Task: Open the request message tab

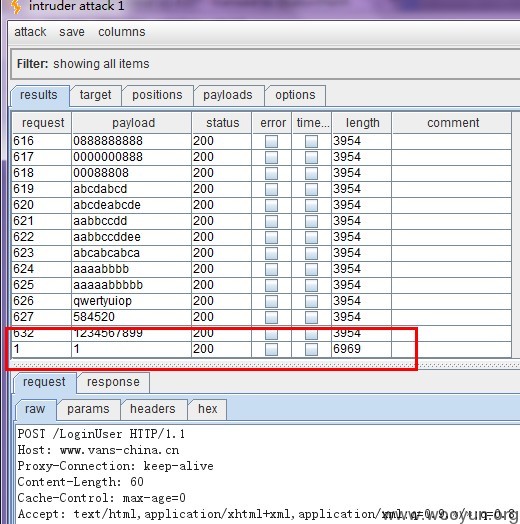Action: 44,382
